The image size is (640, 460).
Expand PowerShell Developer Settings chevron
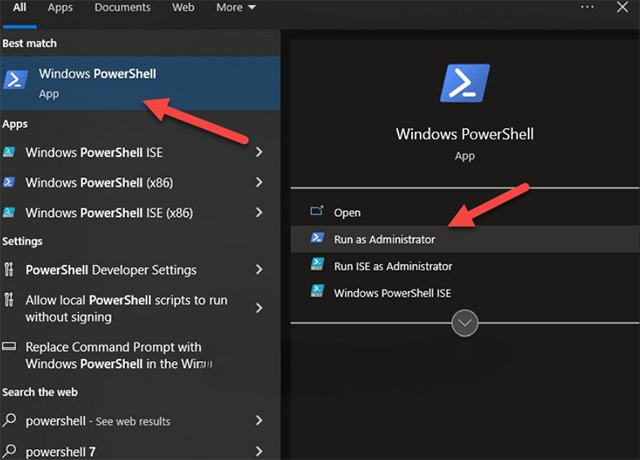(259, 269)
